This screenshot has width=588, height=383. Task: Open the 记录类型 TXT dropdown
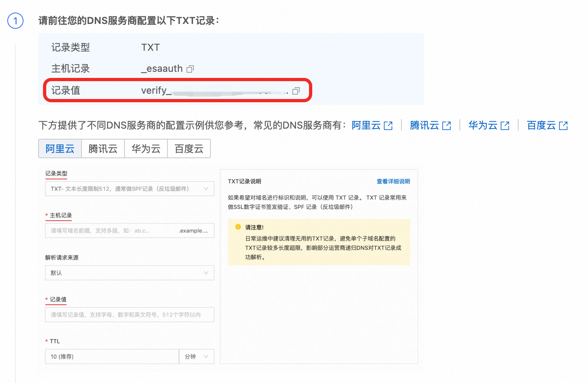(130, 189)
